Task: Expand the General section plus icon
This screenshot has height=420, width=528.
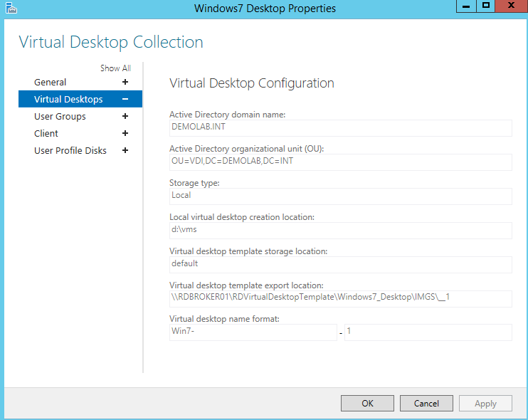Action: click(x=125, y=83)
